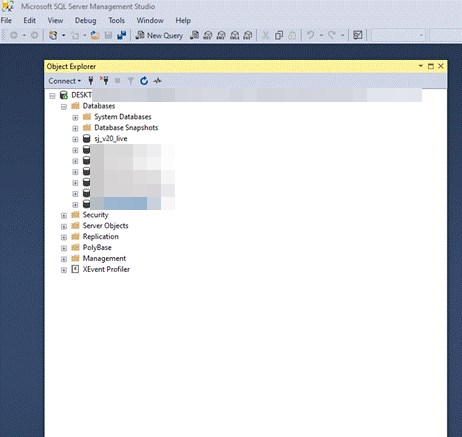Click the Save disk icon
The image size is (462, 437).
click(x=108, y=35)
